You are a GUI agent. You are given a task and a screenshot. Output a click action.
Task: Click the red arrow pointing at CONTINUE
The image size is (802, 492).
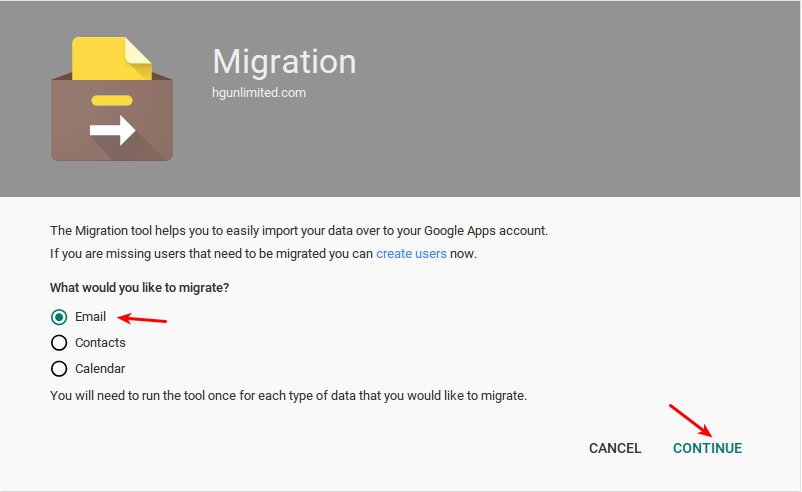690,420
